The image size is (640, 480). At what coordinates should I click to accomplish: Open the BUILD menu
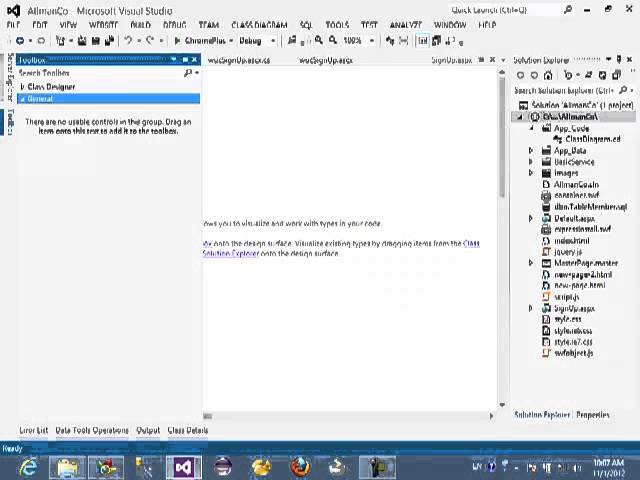(140, 25)
